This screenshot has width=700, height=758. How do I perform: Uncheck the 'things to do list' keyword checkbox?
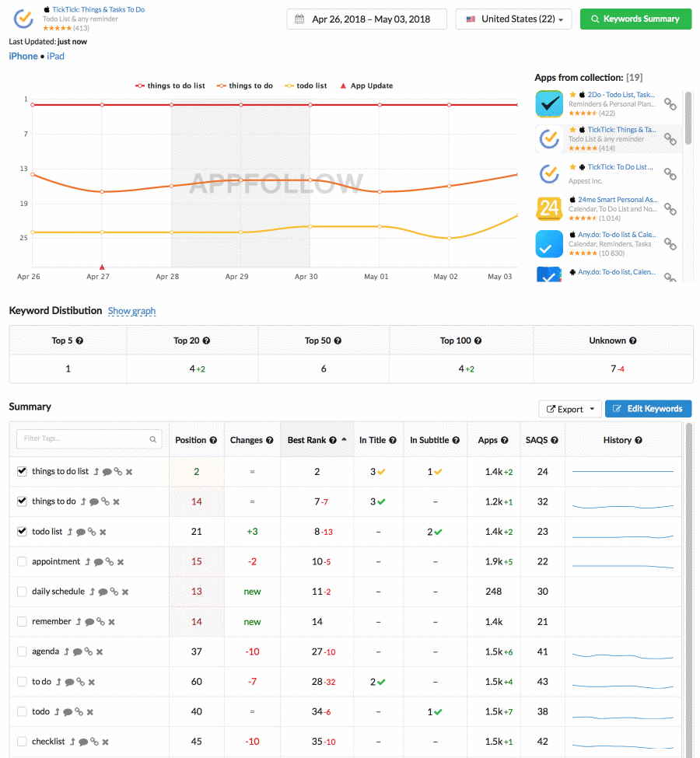[x=22, y=472]
